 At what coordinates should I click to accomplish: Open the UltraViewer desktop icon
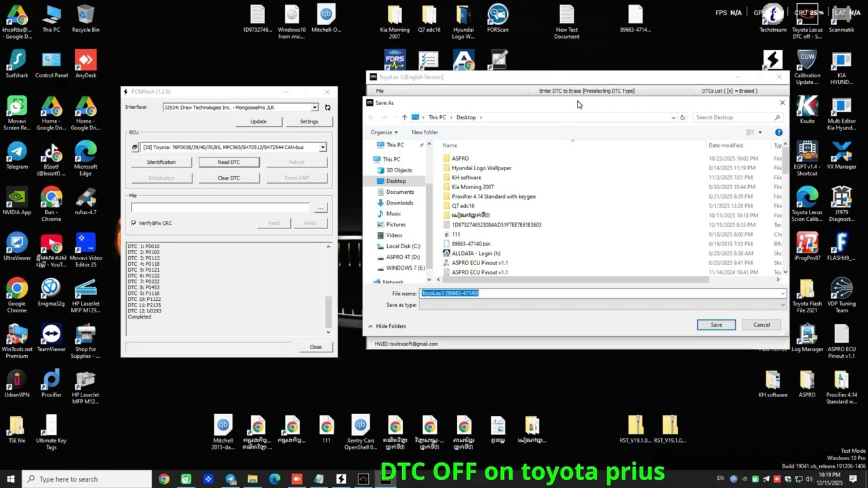pyautogui.click(x=17, y=247)
